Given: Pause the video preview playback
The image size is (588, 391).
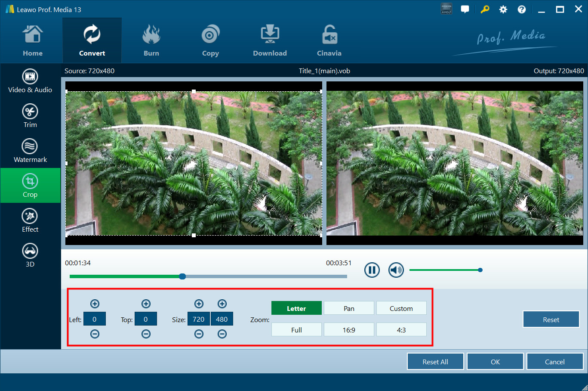Looking at the screenshot, I should 372,270.
